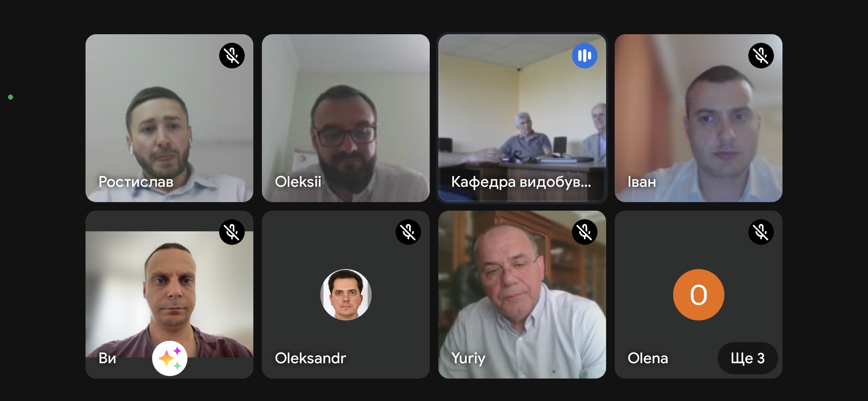868x401 pixels.
Task: Click your own video tile labeled Ви
Action: click(x=169, y=294)
